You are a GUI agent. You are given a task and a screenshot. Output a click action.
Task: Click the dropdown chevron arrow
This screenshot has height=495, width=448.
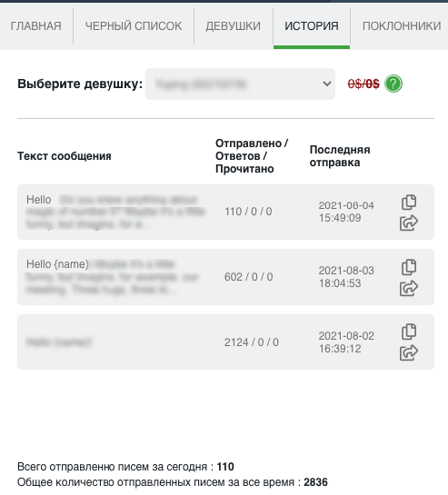pyautogui.click(x=326, y=84)
